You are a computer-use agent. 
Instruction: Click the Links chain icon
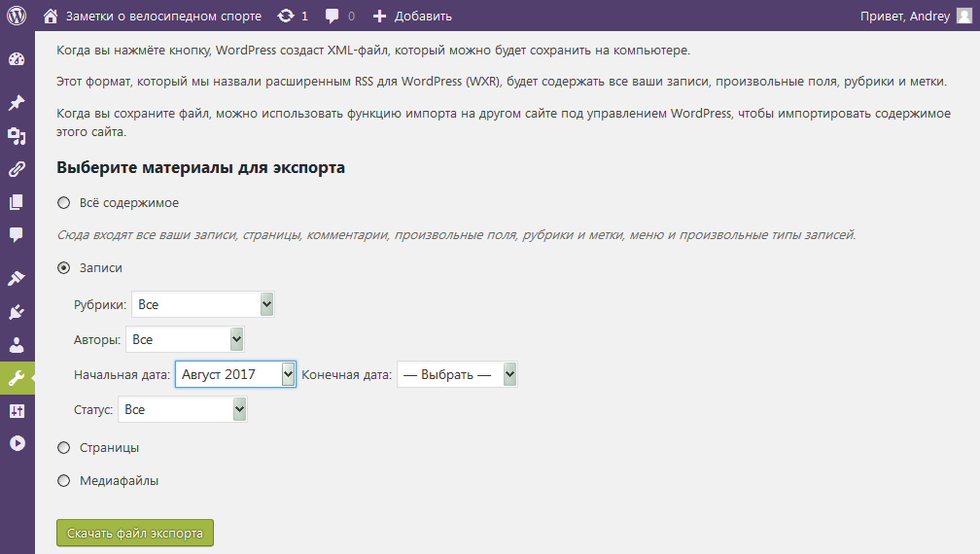click(x=17, y=169)
